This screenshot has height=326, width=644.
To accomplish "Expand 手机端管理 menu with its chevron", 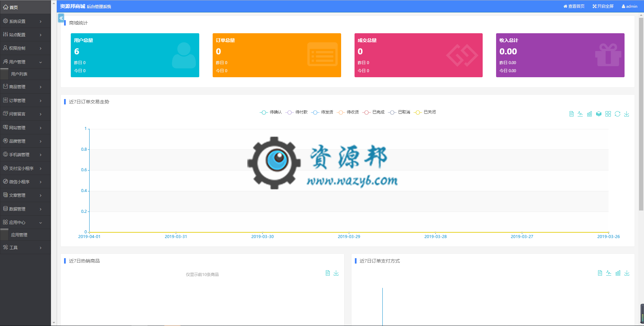I will pyautogui.click(x=41, y=155).
